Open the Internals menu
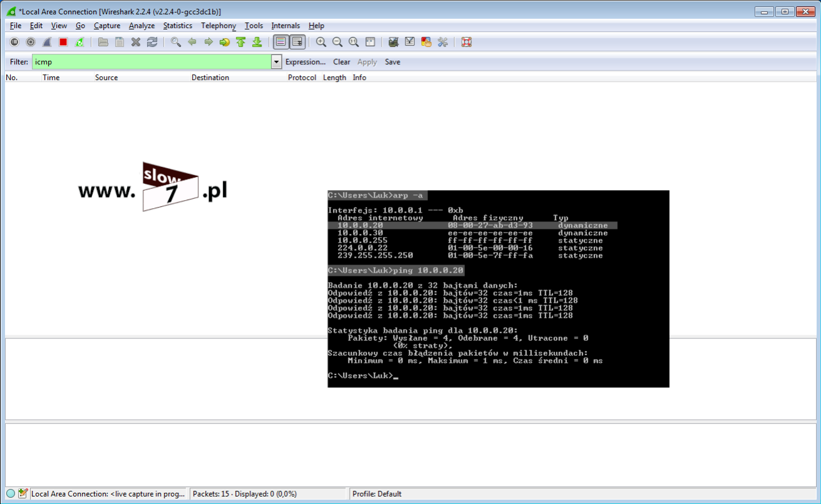Screen dimensions: 821x504 tap(285, 26)
